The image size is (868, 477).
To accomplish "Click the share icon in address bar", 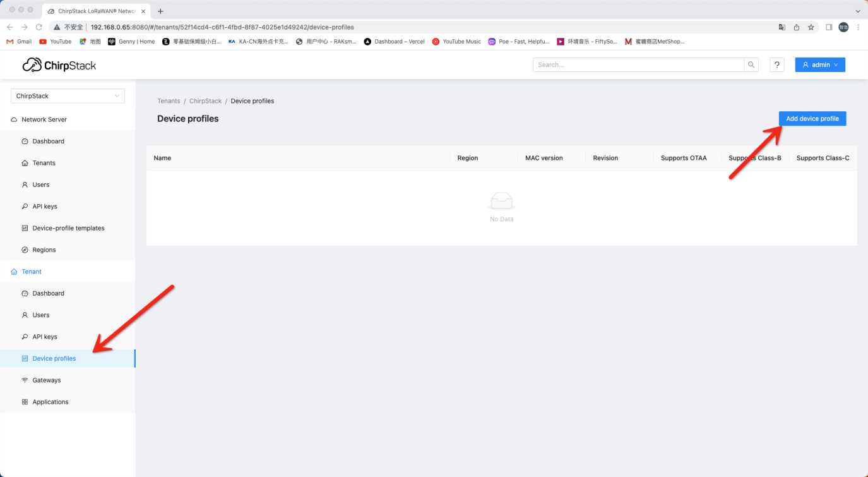I will [x=797, y=27].
